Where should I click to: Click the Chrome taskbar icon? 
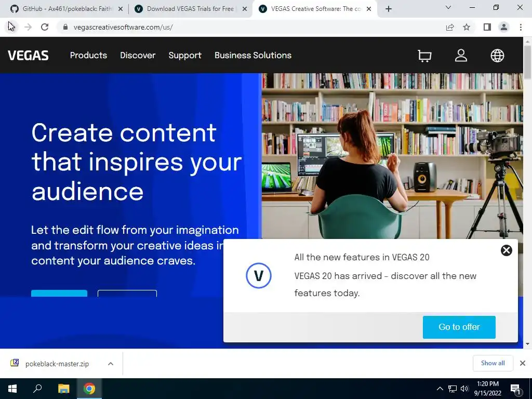click(89, 389)
